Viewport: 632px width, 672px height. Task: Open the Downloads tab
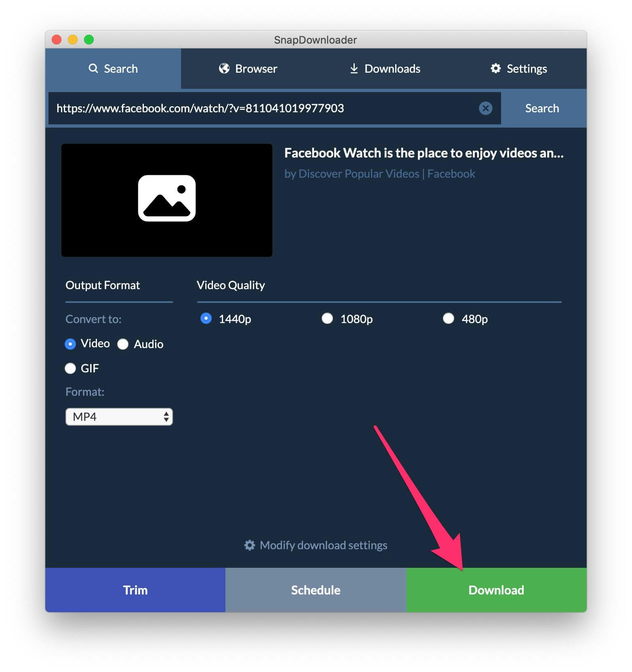(x=384, y=69)
